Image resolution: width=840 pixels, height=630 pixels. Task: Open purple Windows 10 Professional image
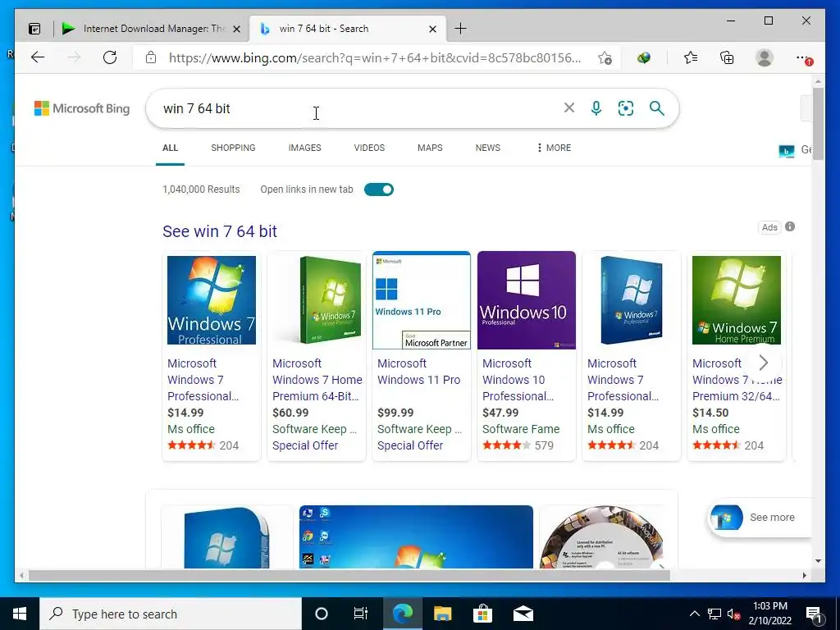tap(527, 300)
